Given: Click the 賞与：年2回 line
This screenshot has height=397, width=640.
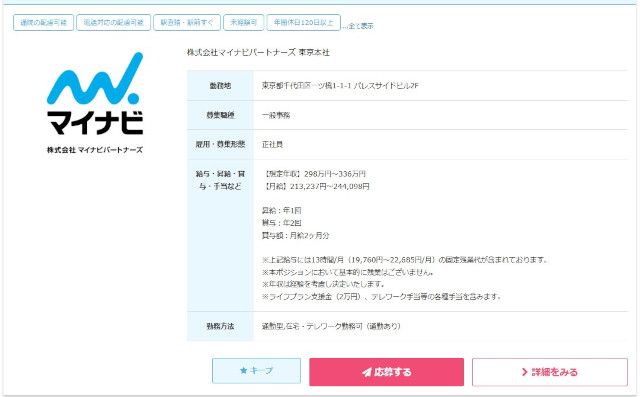Looking at the screenshot, I should point(282,223).
